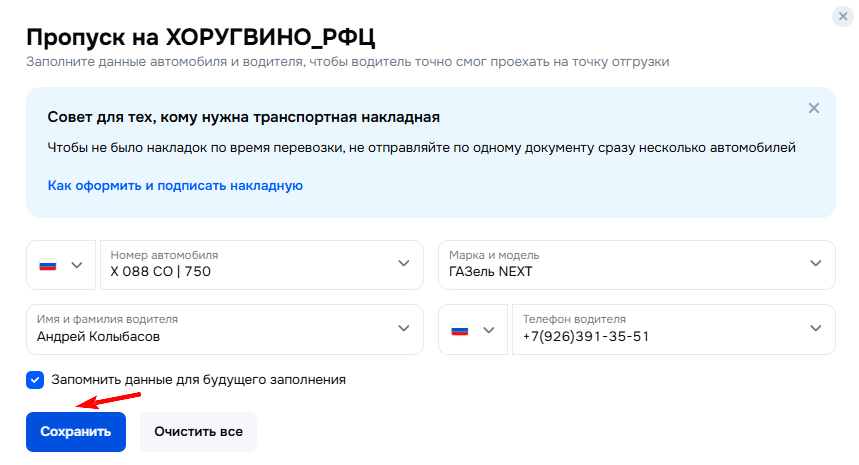
Task: Click the Russian flag beside driver phone
Action: click(460, 330)
